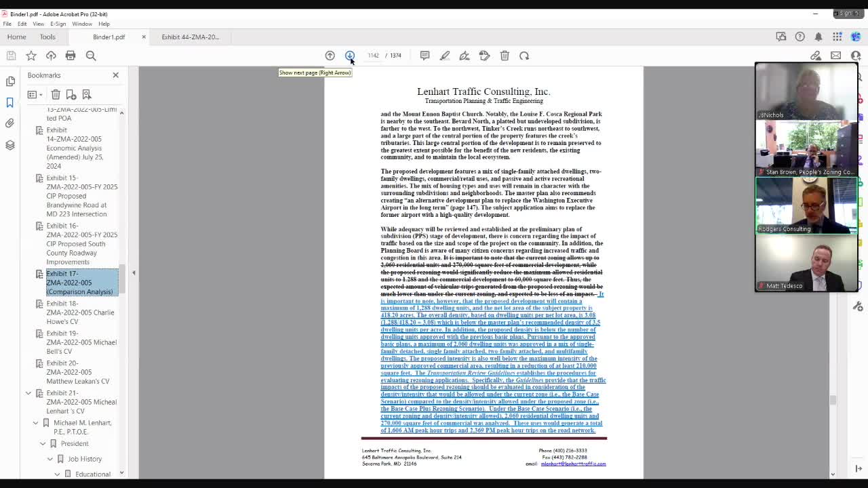Open the Fill & Sign pen tool
The width and height of the screenshot is (868, 488).
click(x=465, y=56)
